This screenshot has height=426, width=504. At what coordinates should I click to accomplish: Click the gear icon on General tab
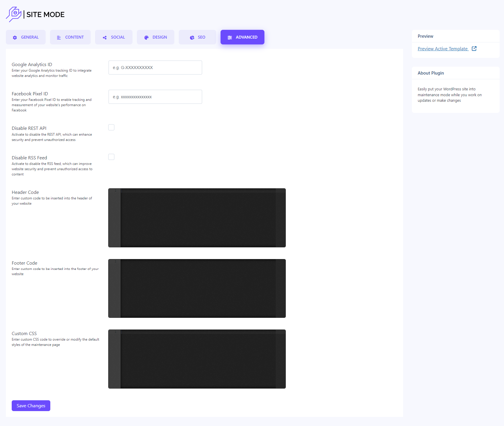[15, 37]
